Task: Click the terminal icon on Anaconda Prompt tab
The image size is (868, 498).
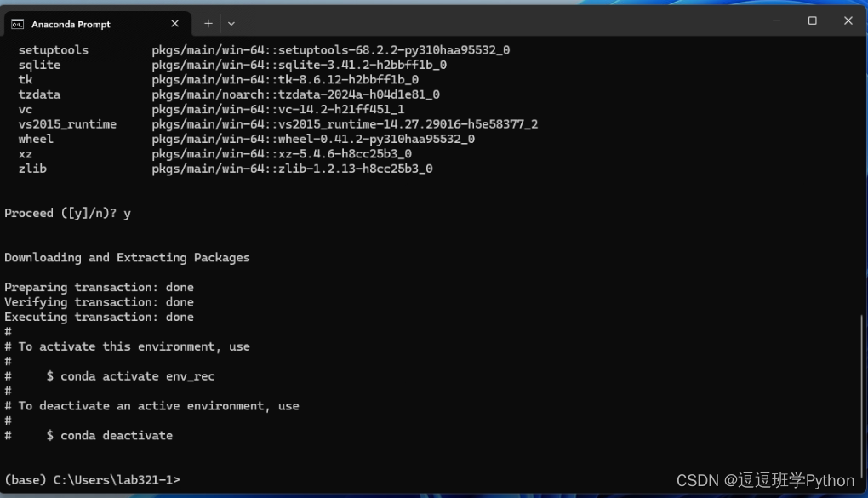Action: pos(18,24)
